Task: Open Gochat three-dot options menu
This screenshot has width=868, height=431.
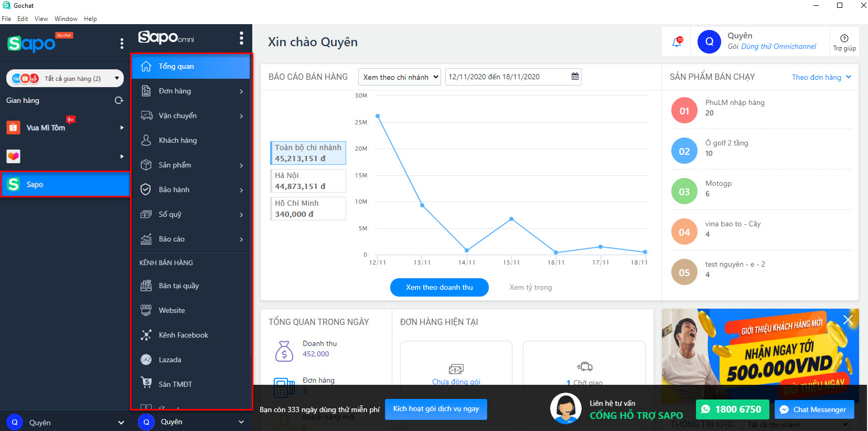Action: (122, 43)
